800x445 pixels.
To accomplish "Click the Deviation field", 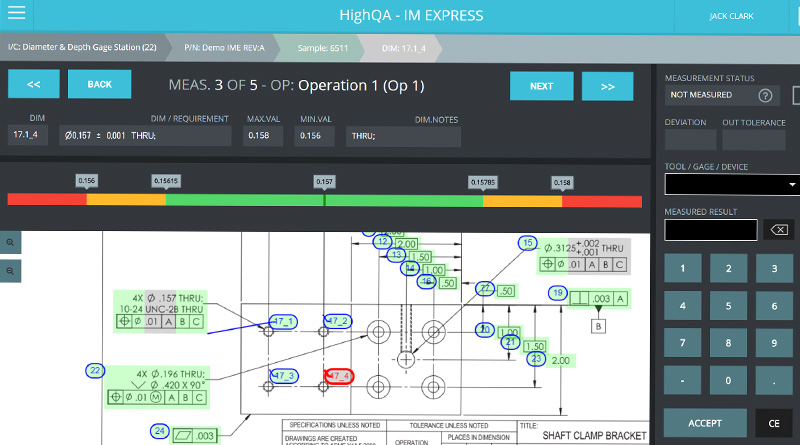I will click(690, 140).
